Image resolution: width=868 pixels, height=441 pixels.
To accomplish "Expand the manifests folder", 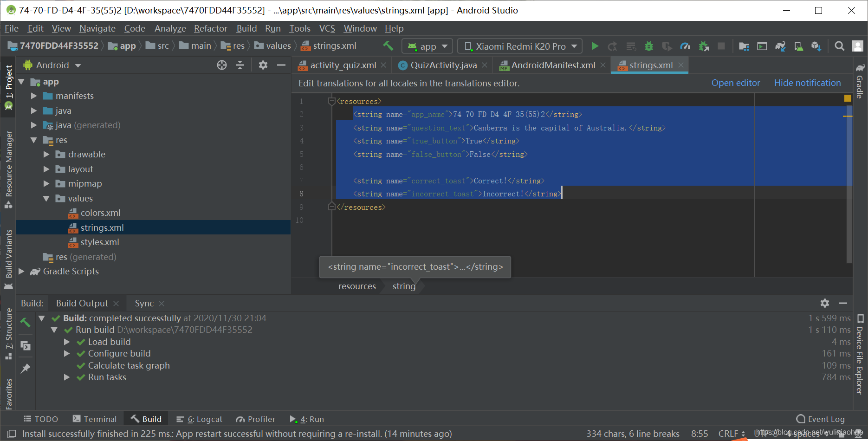I will (34, 96).
